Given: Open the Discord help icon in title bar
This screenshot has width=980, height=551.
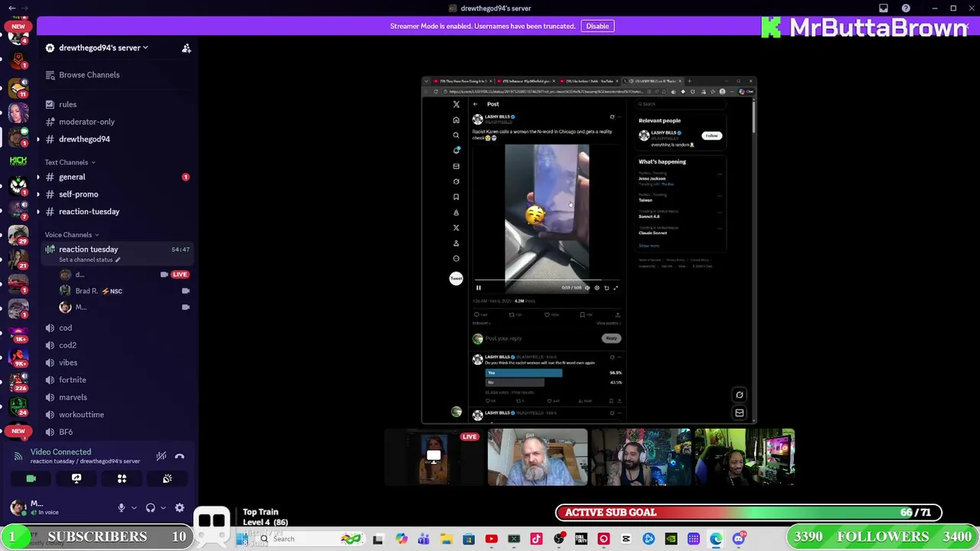Looking at the screenshot, I should 906,8.
